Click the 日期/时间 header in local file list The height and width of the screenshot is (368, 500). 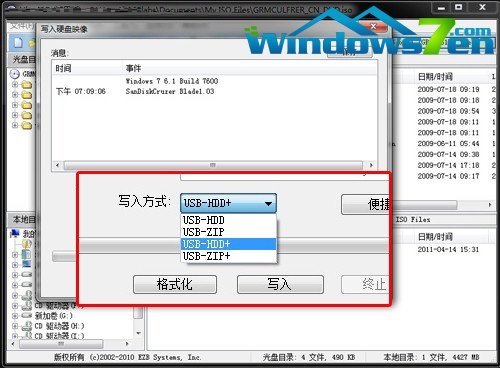[435, 237]
